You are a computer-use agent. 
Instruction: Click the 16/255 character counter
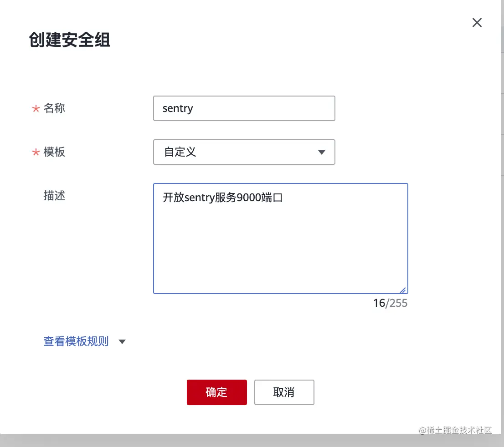pos(390,303)
